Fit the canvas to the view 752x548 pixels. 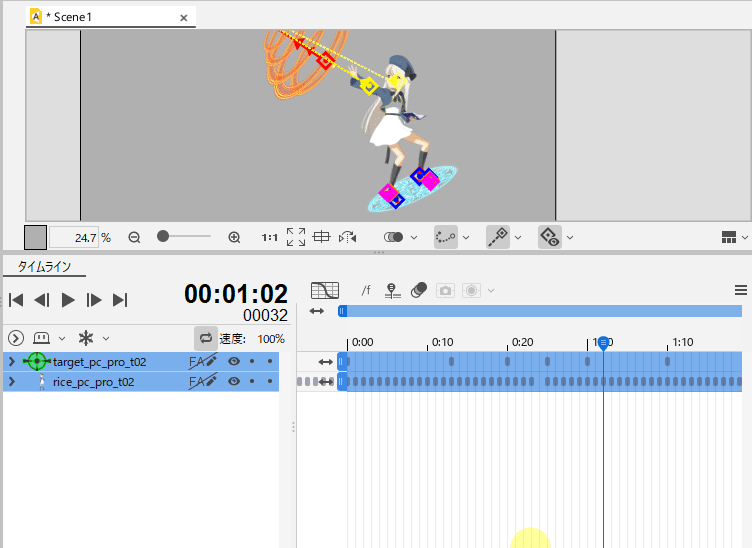(x=296, y=237)
